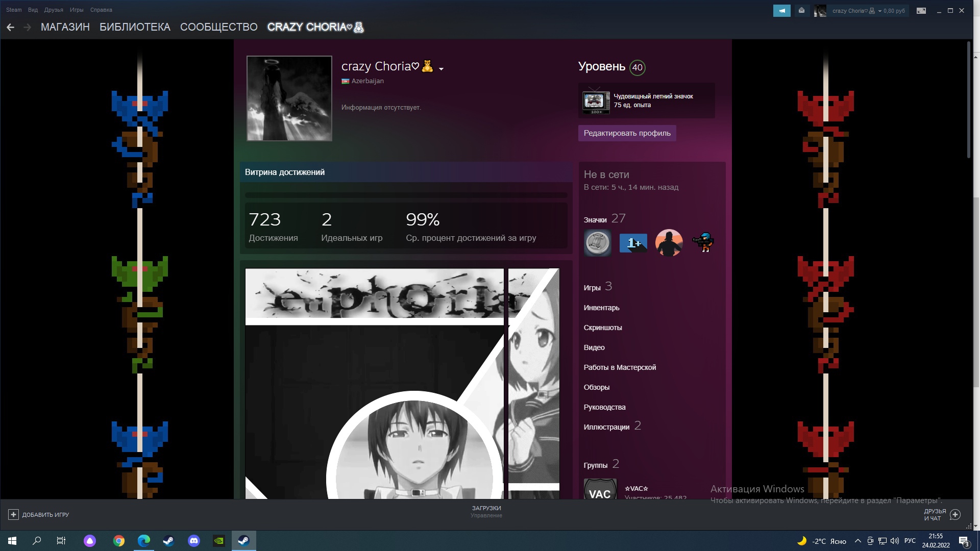Open the Игры menu
The height and width of the screenshot is (551, 980).
77,10
